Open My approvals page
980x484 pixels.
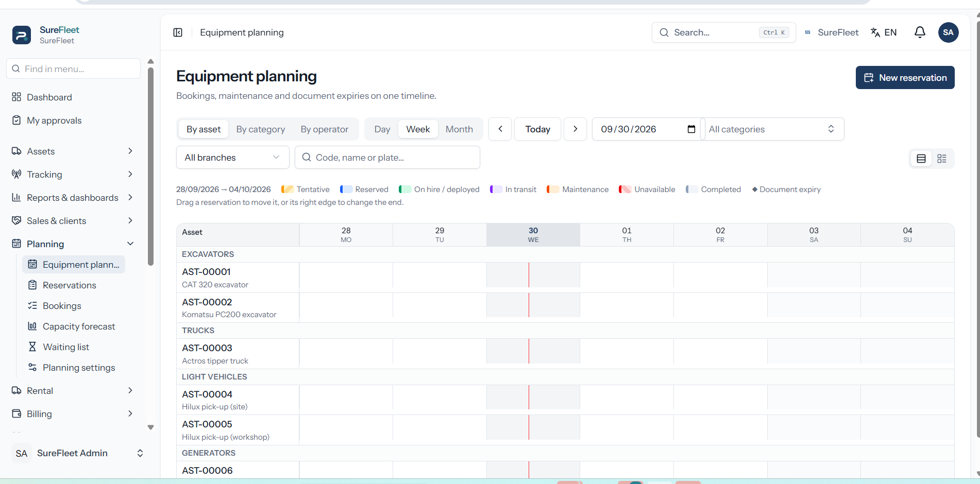tap(73, 120)
